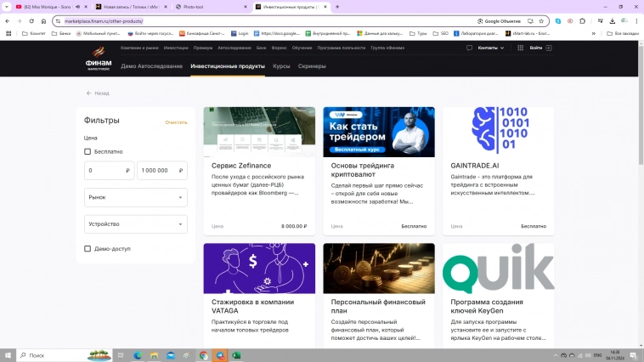
Task: Open the apps grid in bookmarks bar
Action: tap(8, 33)
